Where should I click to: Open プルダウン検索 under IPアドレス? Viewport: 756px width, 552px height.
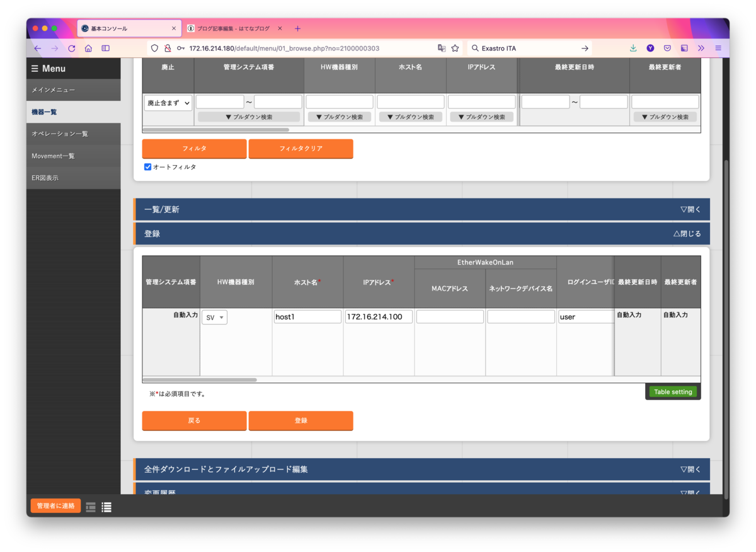pos(482,117)
